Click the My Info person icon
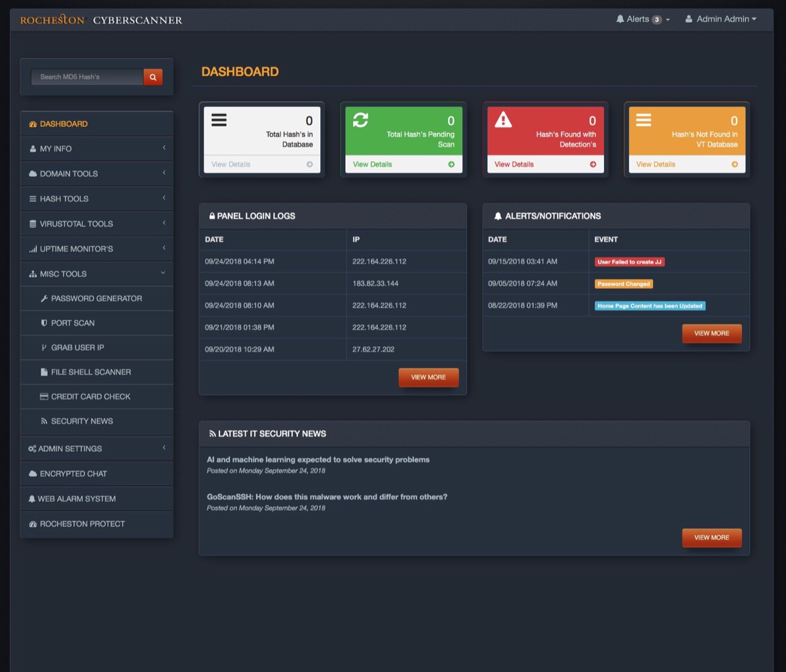Image resolution: width=786 pixels, height=672 pixels. [33, 149]
